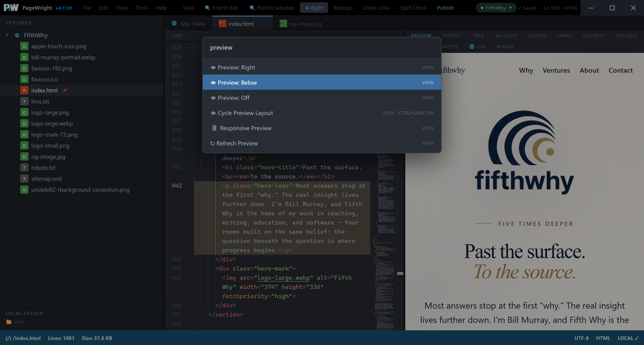Run Spell Check from the toolbar

(414, 8)
